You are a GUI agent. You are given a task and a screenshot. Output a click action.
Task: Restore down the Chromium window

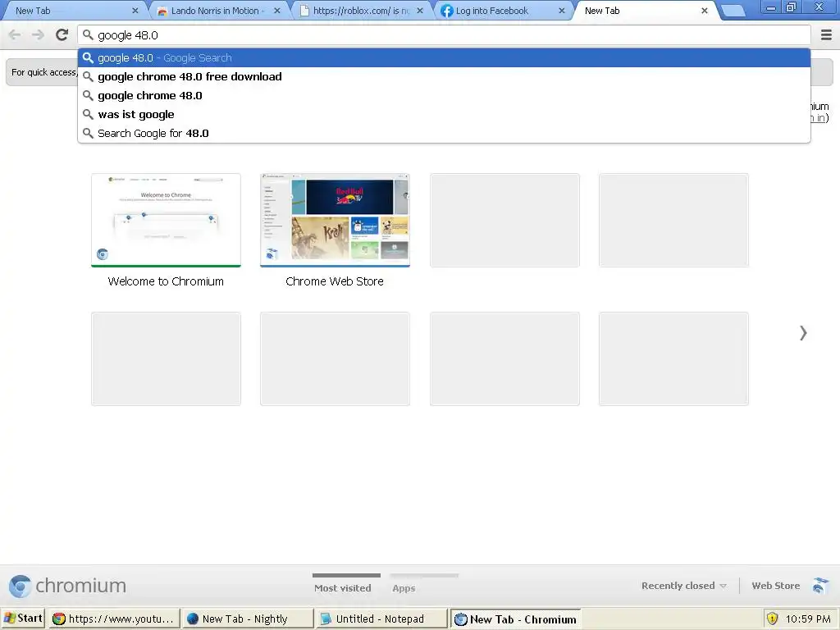pyautogui.click(x=792, y=7)
